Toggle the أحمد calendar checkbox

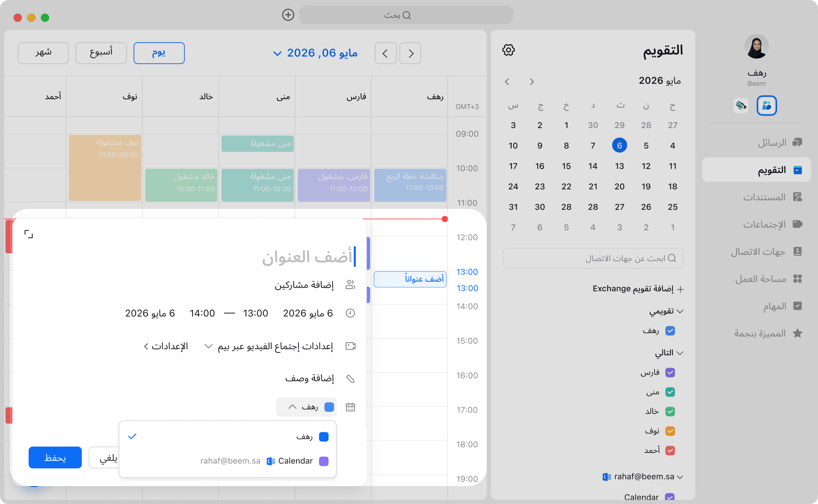click(x=670, y=450)
